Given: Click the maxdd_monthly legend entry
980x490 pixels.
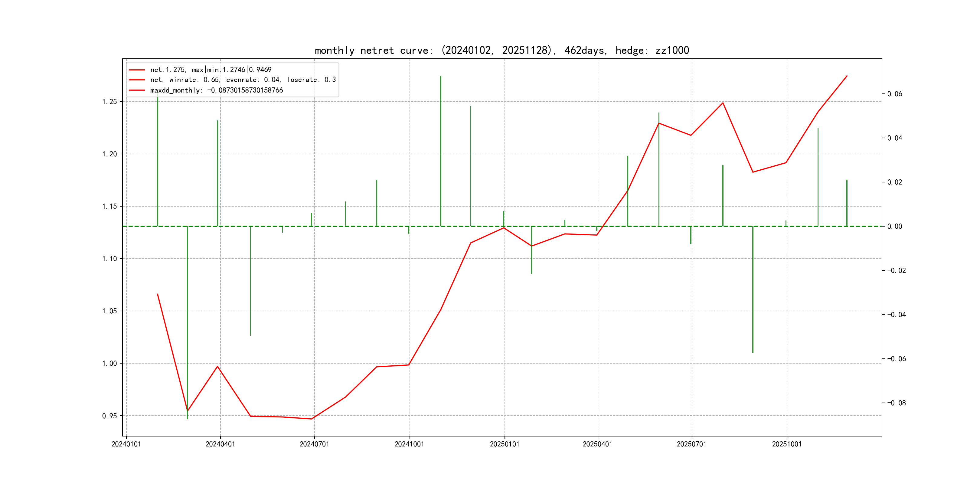Looking at the screenshot, I should [x=217, y=90].
